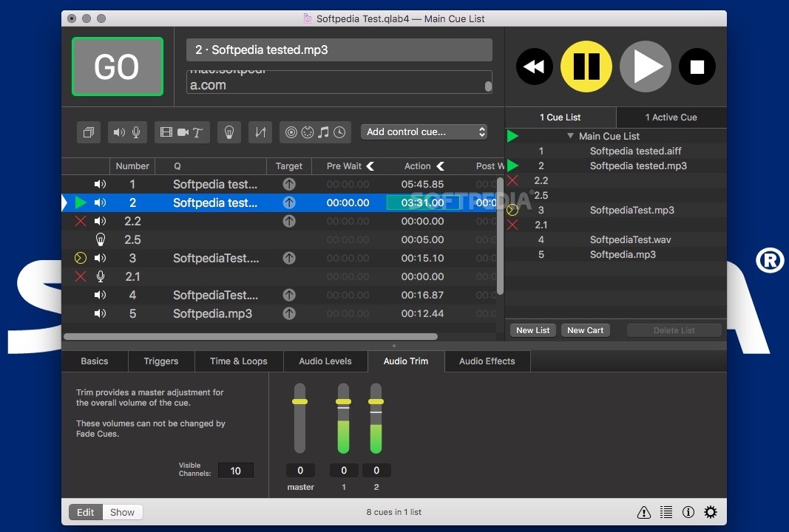The width and height of the screenshot is (789, 532).
Task: Toggle the Pre Wait time direction arrow
Action: [x=370, y=166]
